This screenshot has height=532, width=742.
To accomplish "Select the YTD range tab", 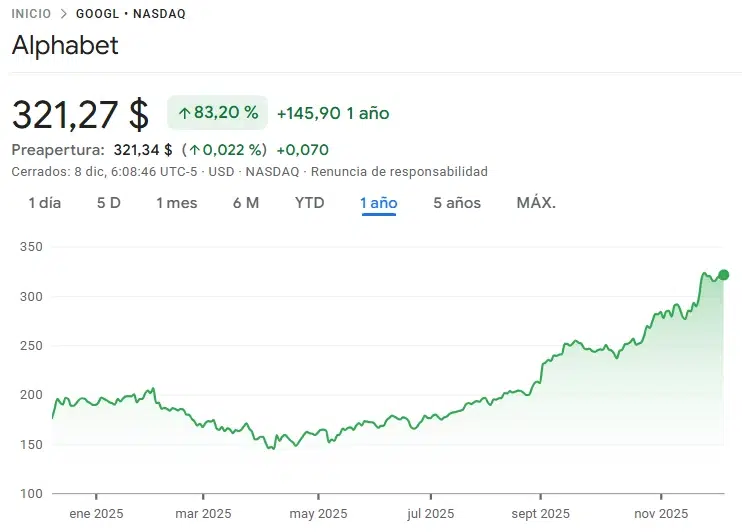I will coord(309,203).
